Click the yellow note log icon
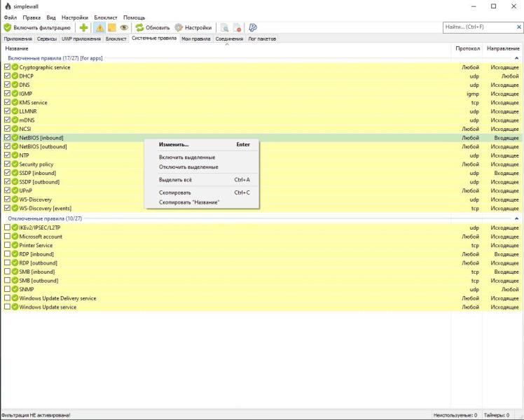The width and height of the screenshot is (524, 420). click(x=111, y=28)
